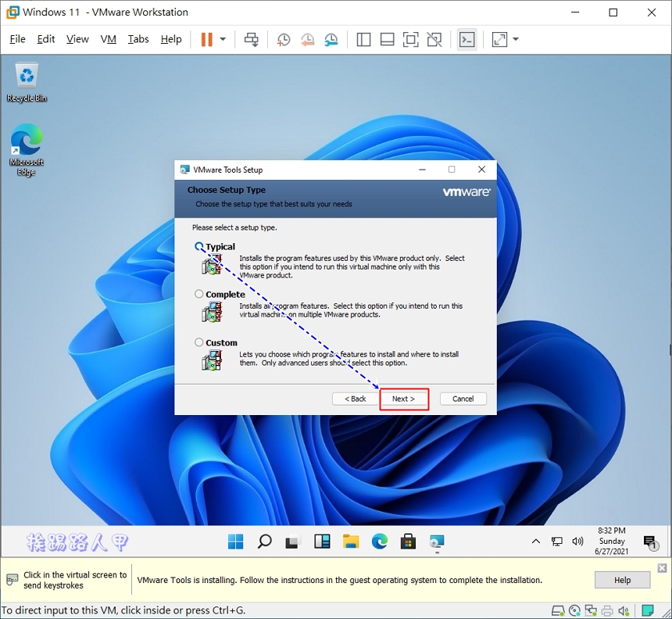Open the Tabs menu
This screenshot has width=672, height=619.
click(x=138, y=39)
